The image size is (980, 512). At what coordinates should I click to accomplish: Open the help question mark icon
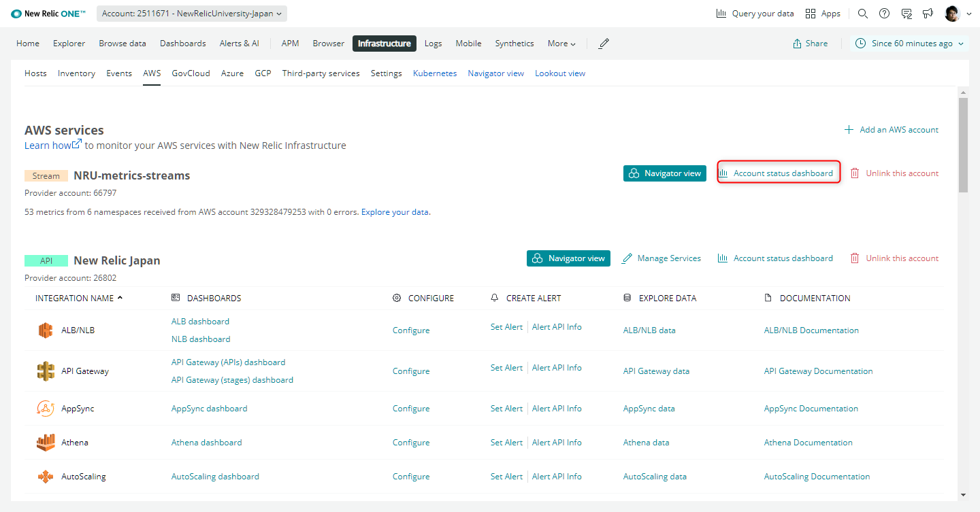[884, 14]
